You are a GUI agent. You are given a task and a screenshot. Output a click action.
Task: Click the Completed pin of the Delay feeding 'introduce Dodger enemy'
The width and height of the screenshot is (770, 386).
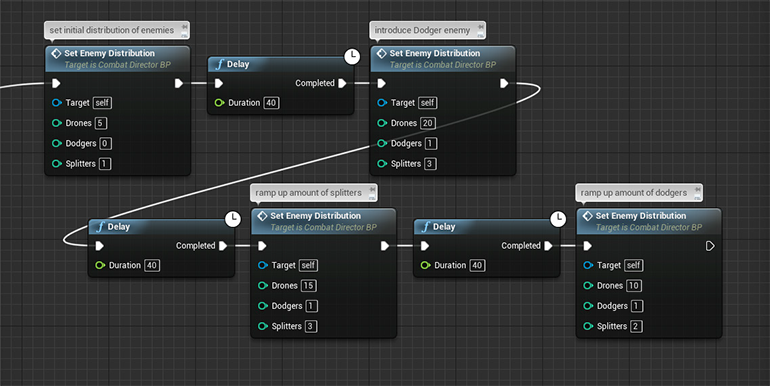pyautogui.click(x=342, y=83)
